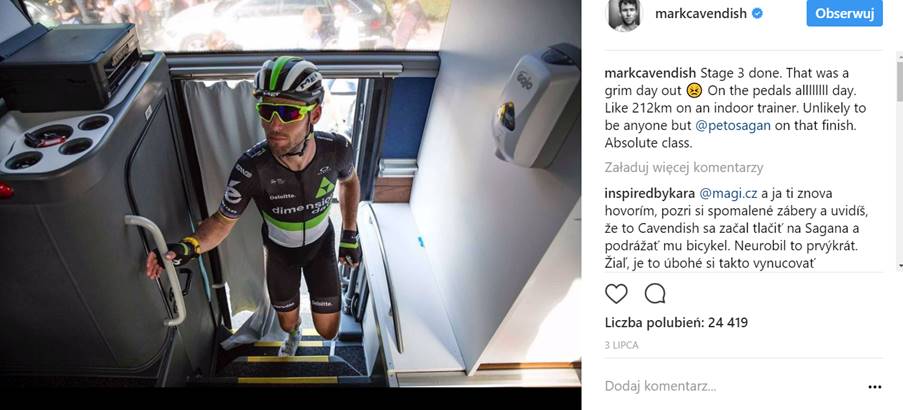Open post date 3 LIPCA link
This screenshot has width=903, height=410.
click(621, 346)
